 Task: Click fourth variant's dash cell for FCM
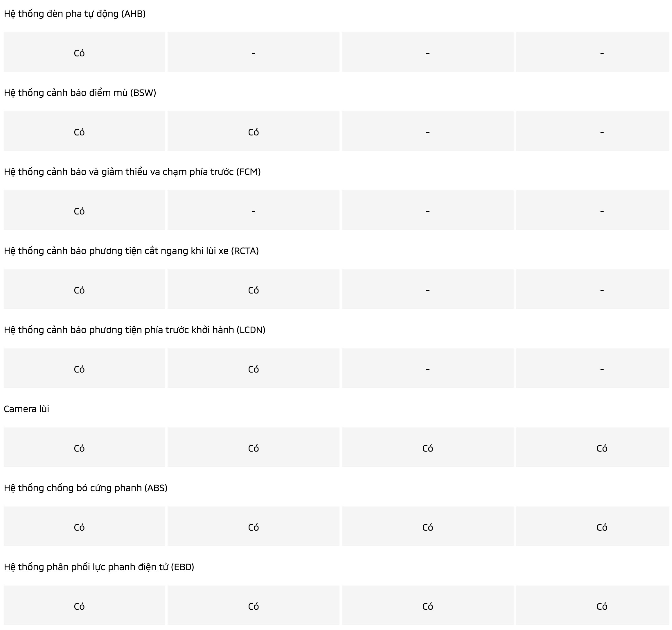tap(602, 211)
